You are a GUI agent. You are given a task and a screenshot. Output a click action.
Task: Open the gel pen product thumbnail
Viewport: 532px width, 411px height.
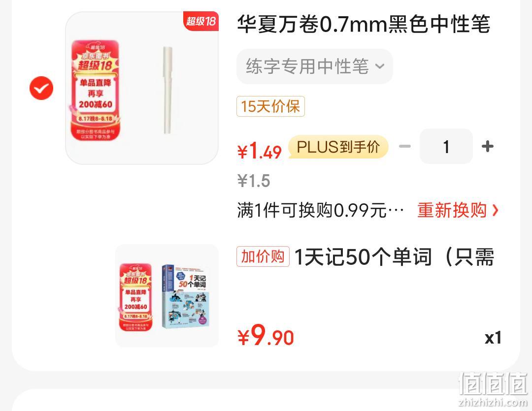pos(142,88)
